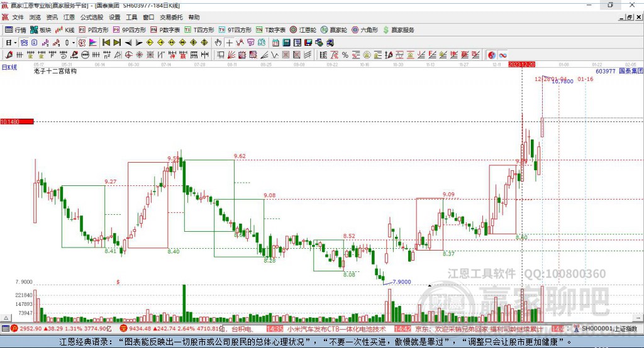Open the 窗口 menu
The width and height of the screenshot is (644, 348).
148,17
